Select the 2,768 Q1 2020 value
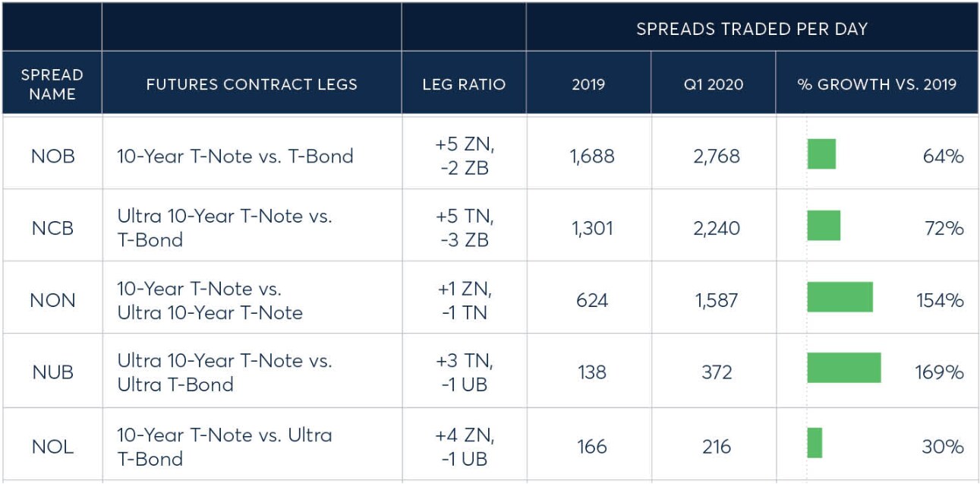Image resolution: width=980 pixels, height=484 pixels. [716, 157]
